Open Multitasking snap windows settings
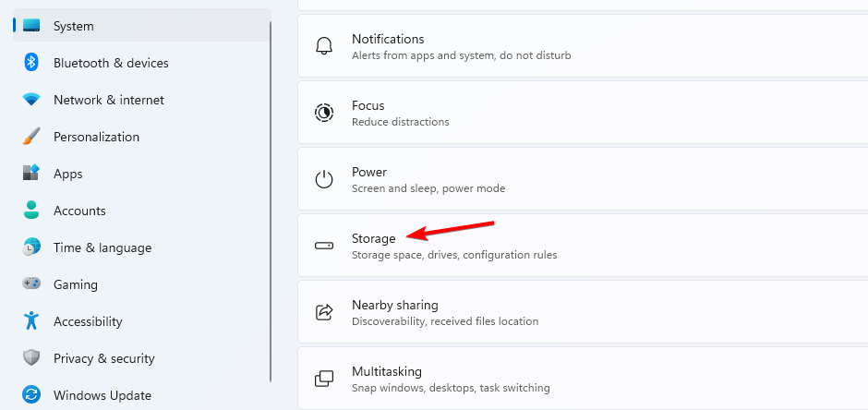 coord(583,378)
